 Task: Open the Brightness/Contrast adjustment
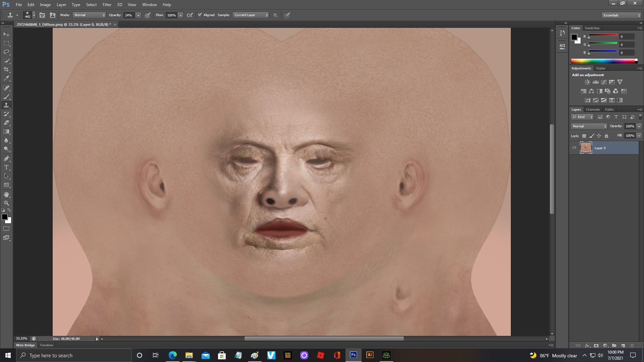587,82
